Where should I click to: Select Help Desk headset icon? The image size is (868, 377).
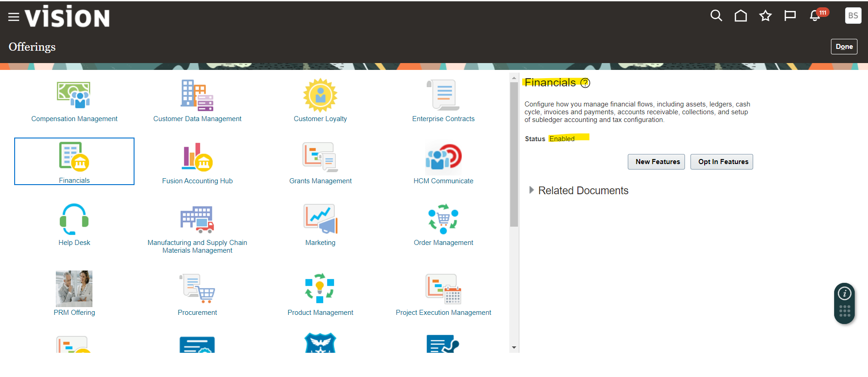pos(74,219)
